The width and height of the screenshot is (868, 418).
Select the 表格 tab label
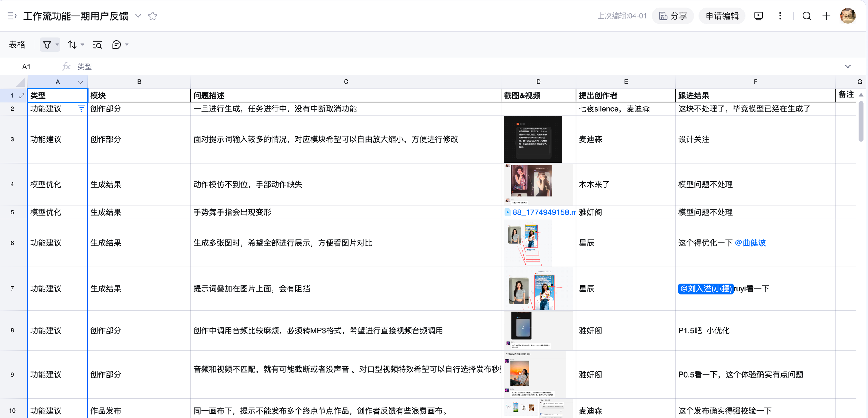17,45
